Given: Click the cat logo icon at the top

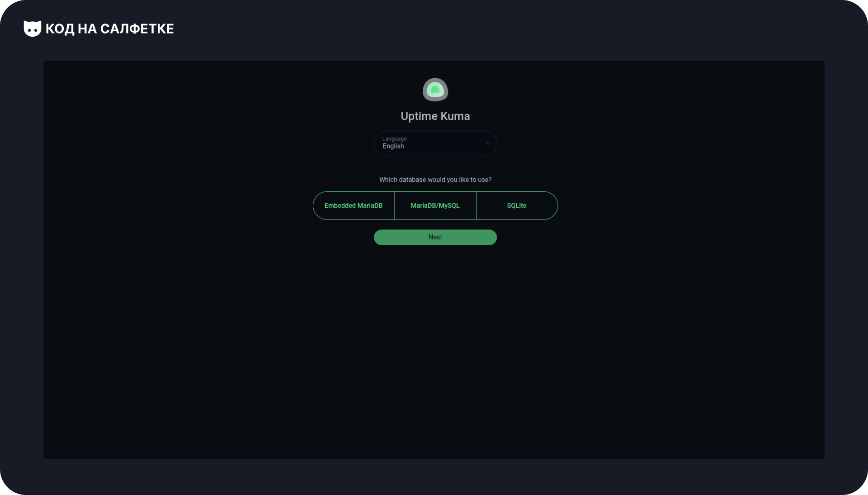Looking at the screenshot, I should [32, 29].
